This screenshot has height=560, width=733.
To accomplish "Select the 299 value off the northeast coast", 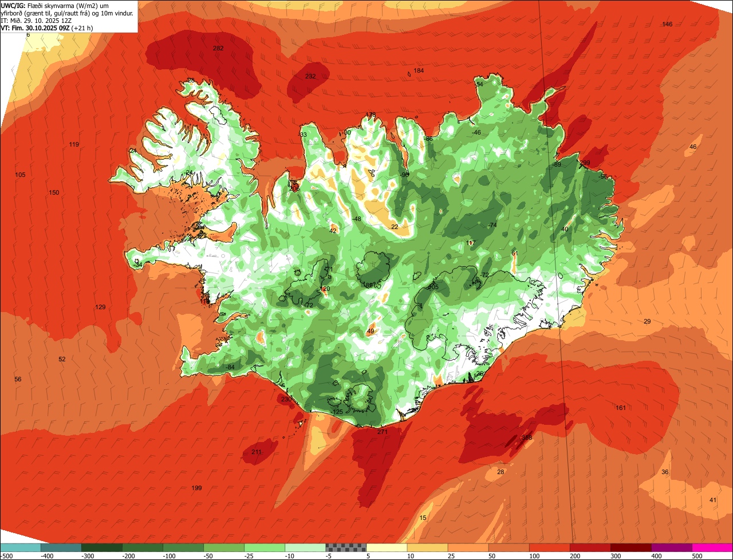I will point(585,163).
